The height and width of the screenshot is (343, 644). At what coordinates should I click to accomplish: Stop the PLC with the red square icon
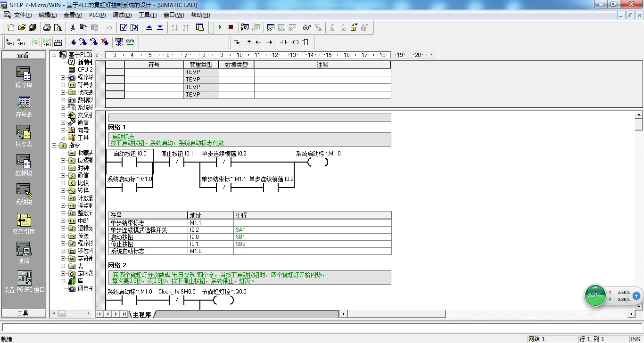pyautogui.click(x=231, y=27)
